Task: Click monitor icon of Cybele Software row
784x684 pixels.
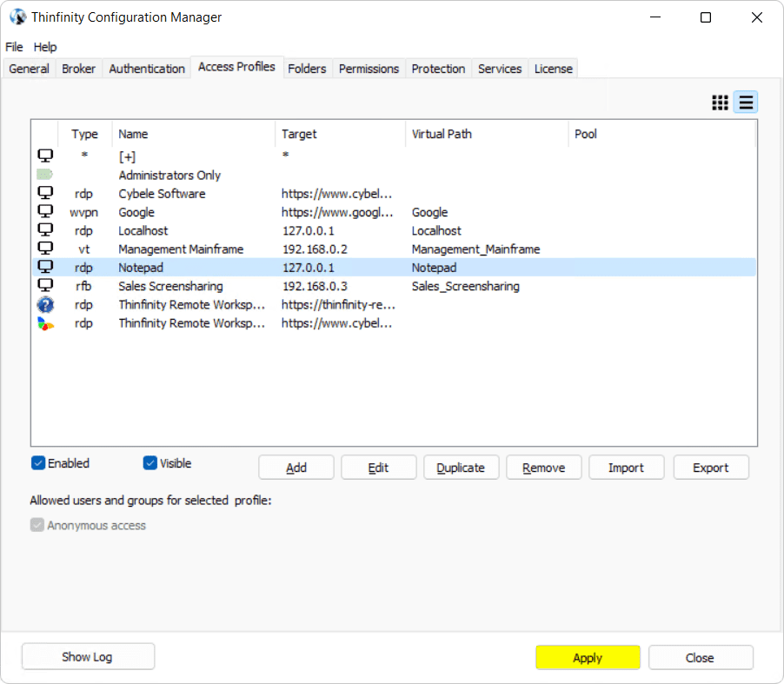Action: pyautogui.click(x=45, y=193)
